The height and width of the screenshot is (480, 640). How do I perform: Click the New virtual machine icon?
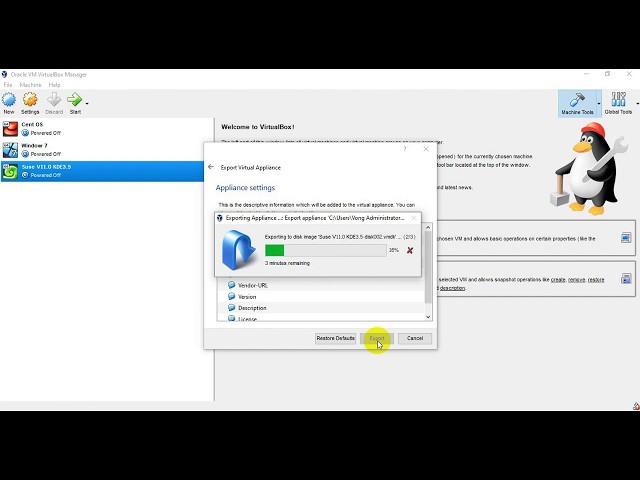point(9,100)
